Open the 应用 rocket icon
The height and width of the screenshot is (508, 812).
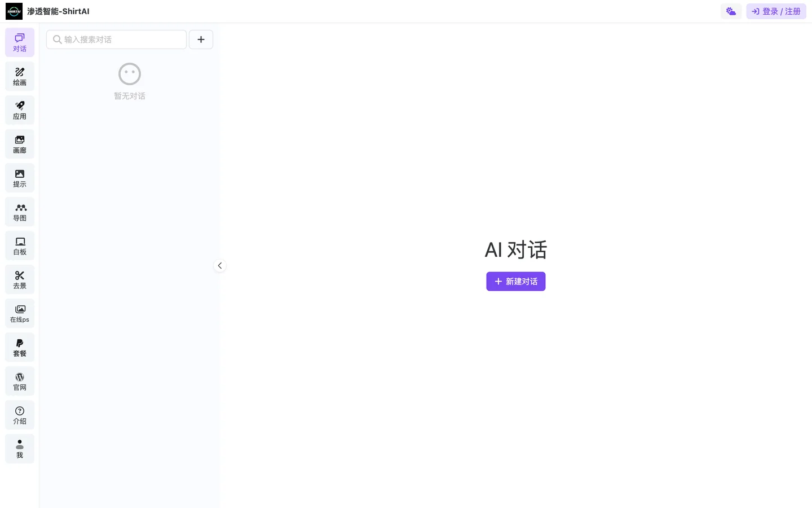click(20, 110)
